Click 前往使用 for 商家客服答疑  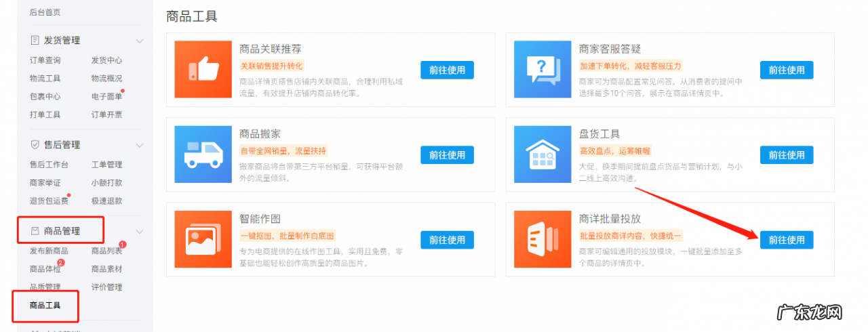pos(786,70)
